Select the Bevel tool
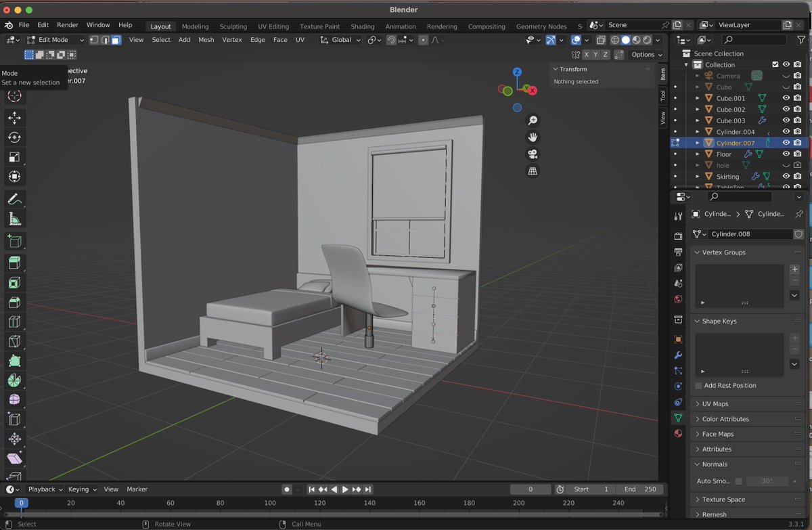 click(14, 302)
